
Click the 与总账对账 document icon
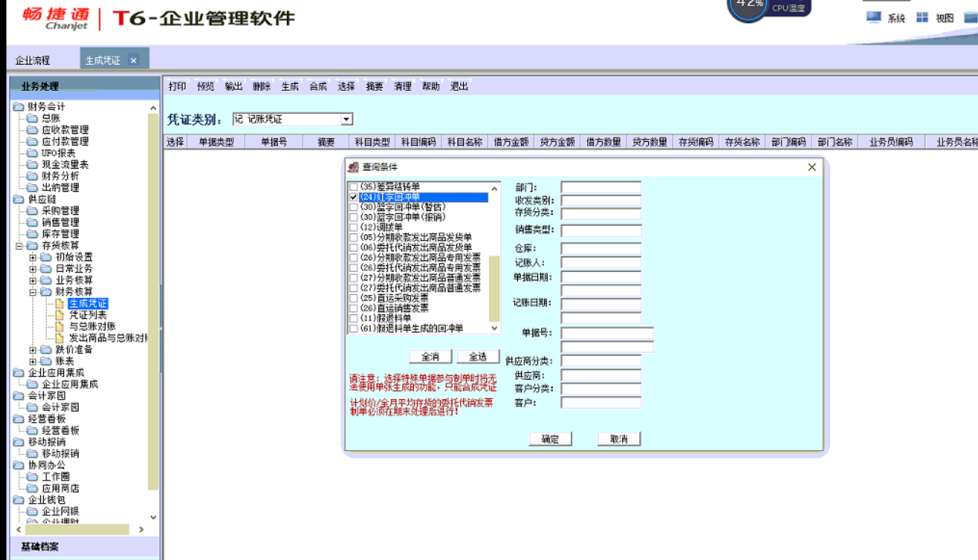click(60, 327)
